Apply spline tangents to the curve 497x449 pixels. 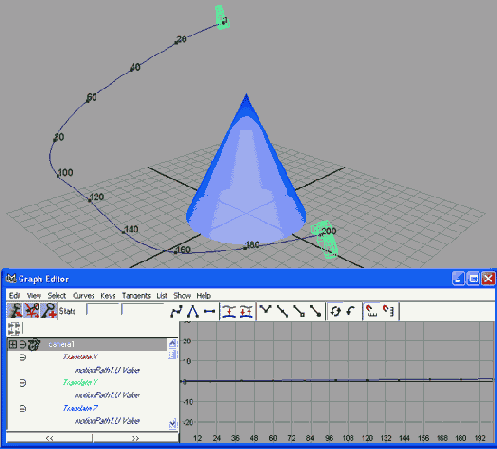coord(176,312)
